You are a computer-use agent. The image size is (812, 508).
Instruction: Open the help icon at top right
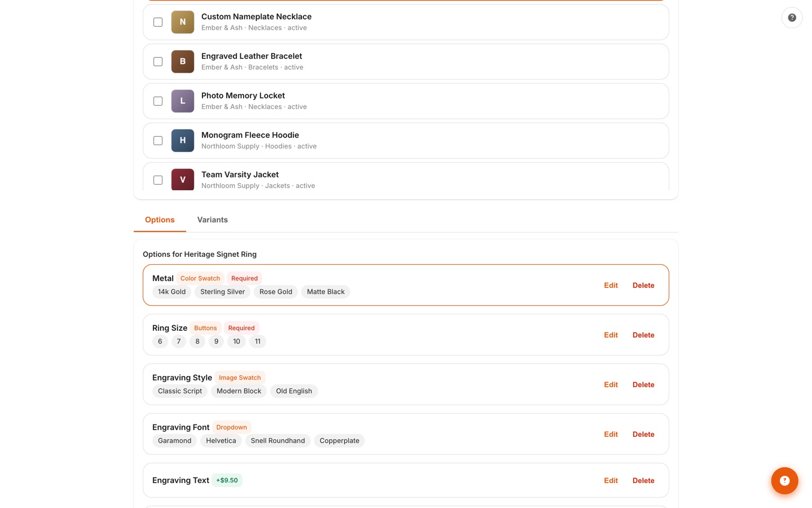click(792, 17)
